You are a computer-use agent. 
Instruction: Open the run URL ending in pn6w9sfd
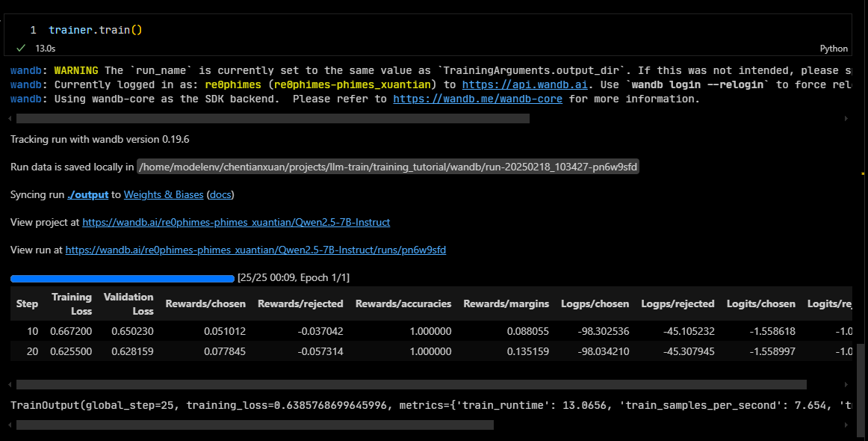coord(255,250)
